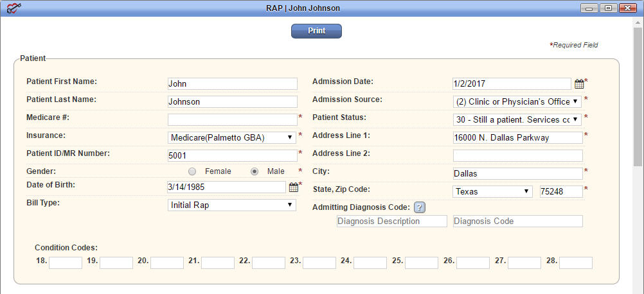Click the Diagnosis Code field
The width and height of the screenshot is (644, 294).
click(x=518, y=221)
